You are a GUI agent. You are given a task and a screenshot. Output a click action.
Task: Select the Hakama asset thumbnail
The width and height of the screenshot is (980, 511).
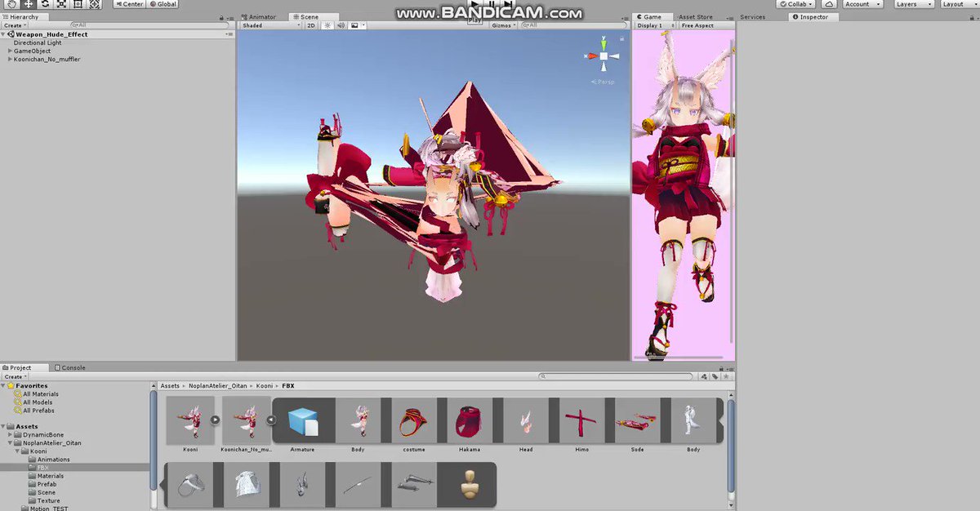pos(470,421)
